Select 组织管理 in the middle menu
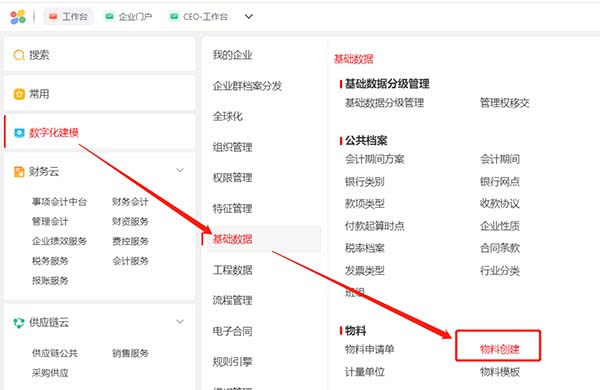Viewport: 600px width, 390px height. pos(232,147)
